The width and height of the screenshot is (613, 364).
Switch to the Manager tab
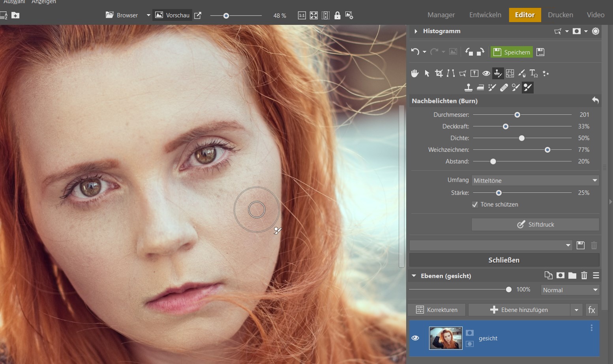(441, 15)
